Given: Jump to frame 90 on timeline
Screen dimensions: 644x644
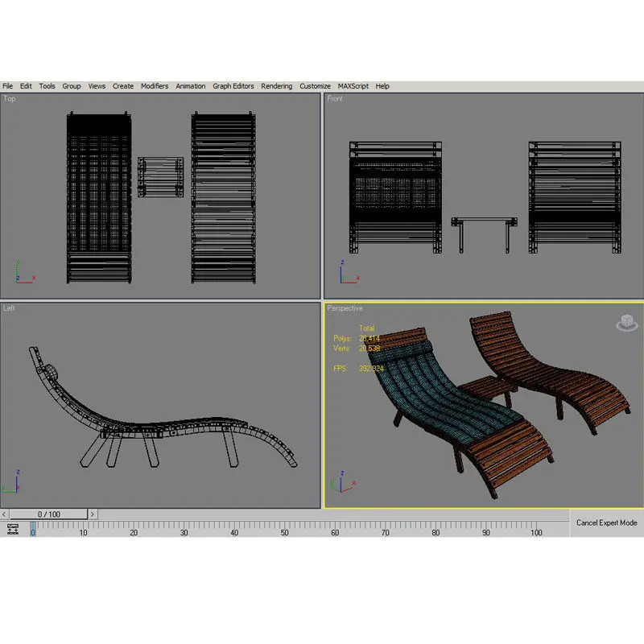Looking at the screenshot, I should coord(486,532).
